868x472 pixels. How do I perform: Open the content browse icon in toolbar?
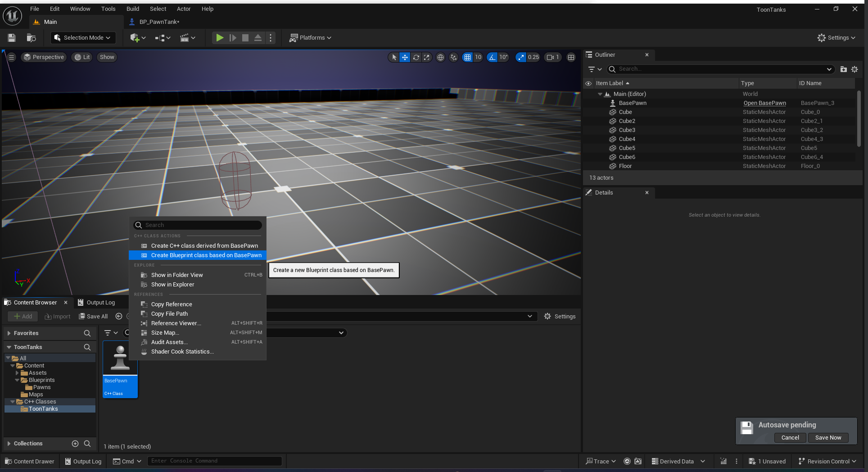31,38
